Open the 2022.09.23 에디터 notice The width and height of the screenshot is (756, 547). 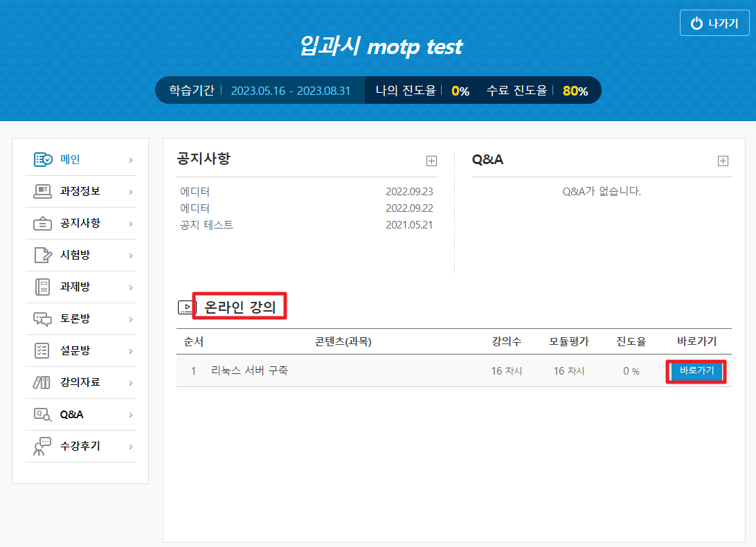[195, 192]
